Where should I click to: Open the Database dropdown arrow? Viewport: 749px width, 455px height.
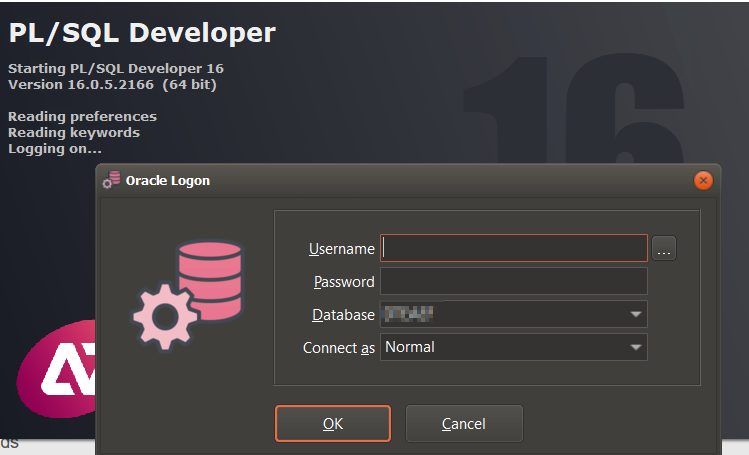click(x=635, y=314)
